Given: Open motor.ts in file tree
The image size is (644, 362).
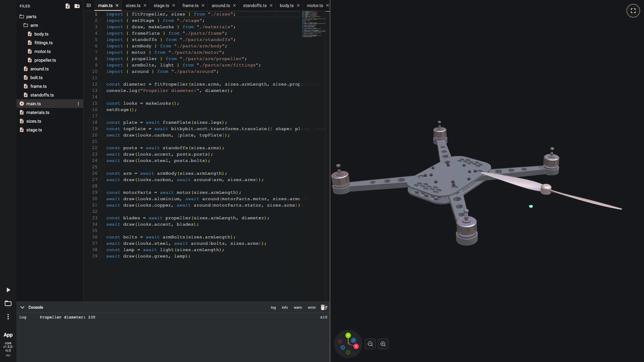Looking at the screenshot, I should [42, 51].
